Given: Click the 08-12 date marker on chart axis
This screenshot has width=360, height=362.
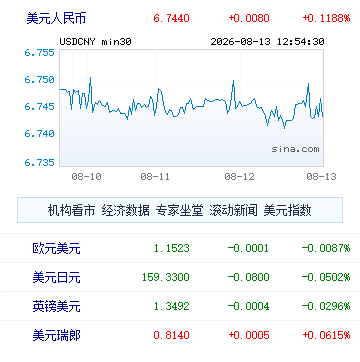Looking at the screenshot, I should pos(239,177).
